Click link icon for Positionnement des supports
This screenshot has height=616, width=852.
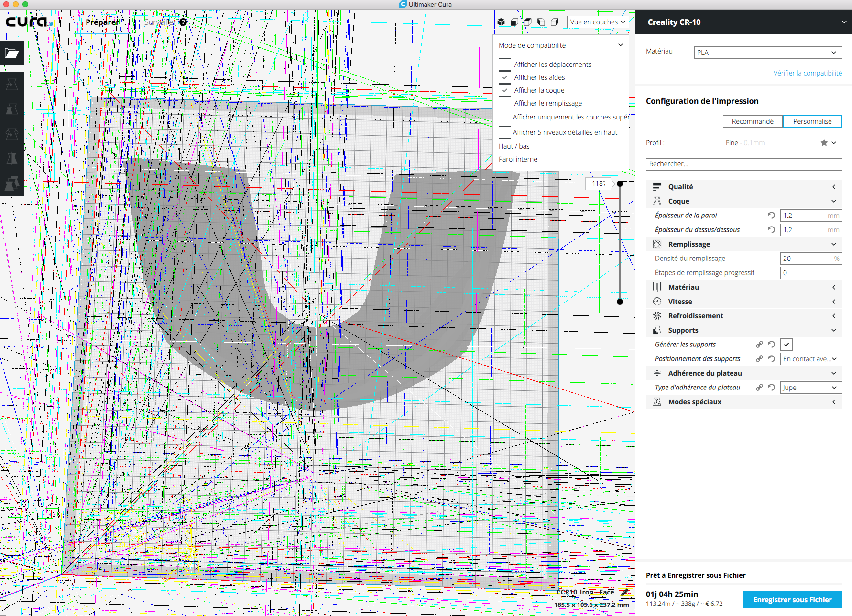(x=759, y=359)
